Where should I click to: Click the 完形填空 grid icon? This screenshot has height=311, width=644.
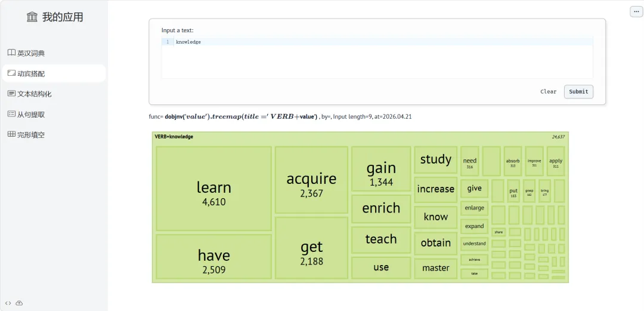[11, 134]
